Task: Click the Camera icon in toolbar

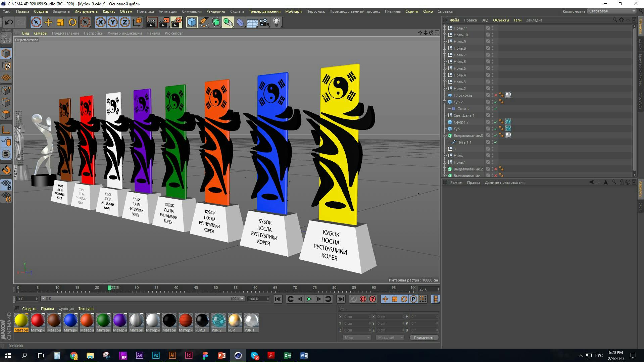Action: (264, 22)
